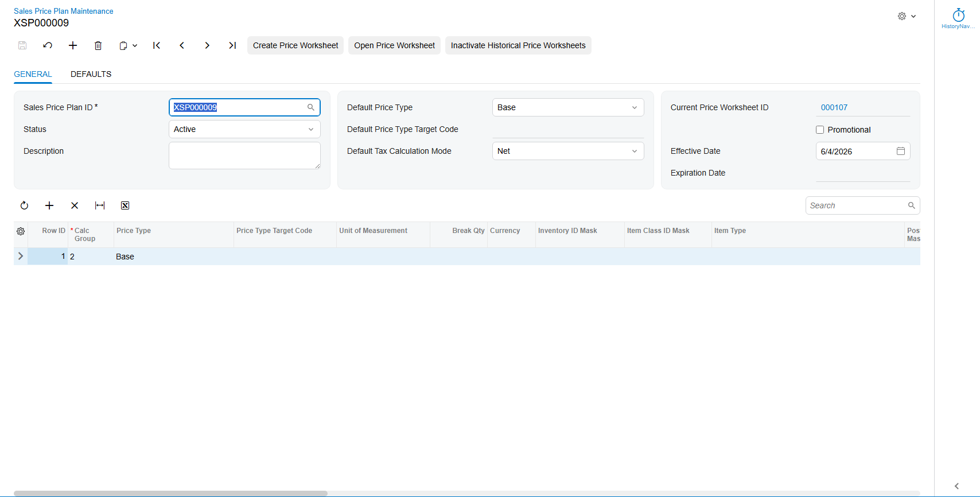Click into the Description text area

tap(244, 156)
